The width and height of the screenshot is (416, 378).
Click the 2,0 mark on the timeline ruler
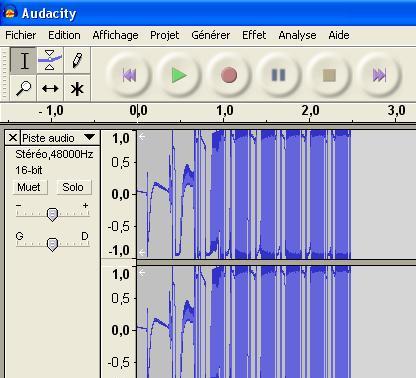pyautogui.click(x=310, y=111)
